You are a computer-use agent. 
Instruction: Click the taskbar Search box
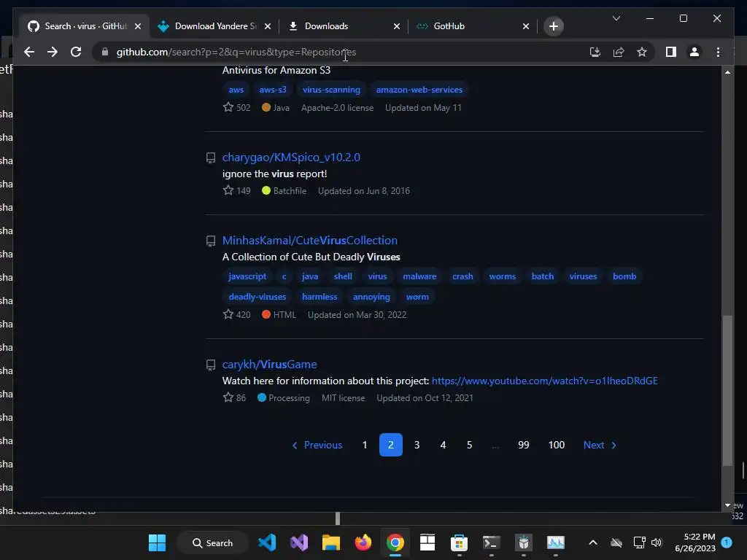(212, 542)
